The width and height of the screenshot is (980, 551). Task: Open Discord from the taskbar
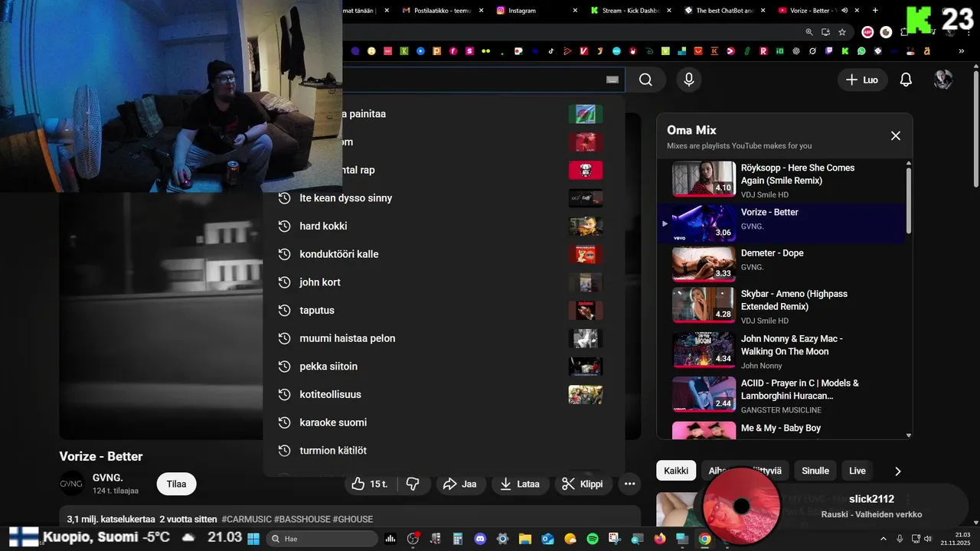(x=480, y=539)
